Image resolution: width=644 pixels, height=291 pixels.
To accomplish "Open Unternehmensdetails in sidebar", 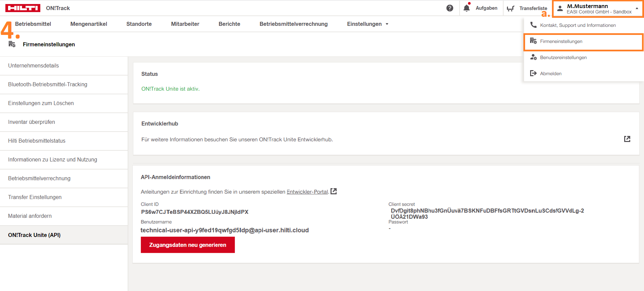I will point(64,65).
